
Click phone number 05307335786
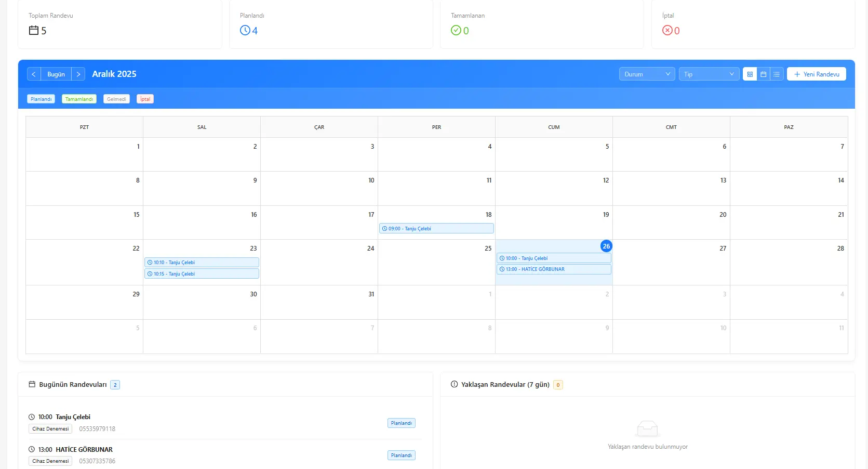click(97, 461)
